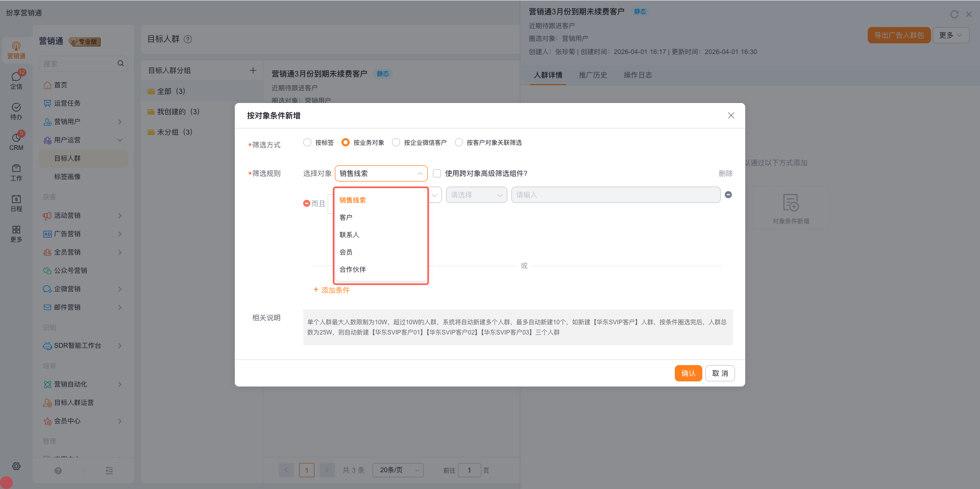Screen dimensions: 980x489
Task: Open the 全部 (3) folder group
Action: pos(202,91)
